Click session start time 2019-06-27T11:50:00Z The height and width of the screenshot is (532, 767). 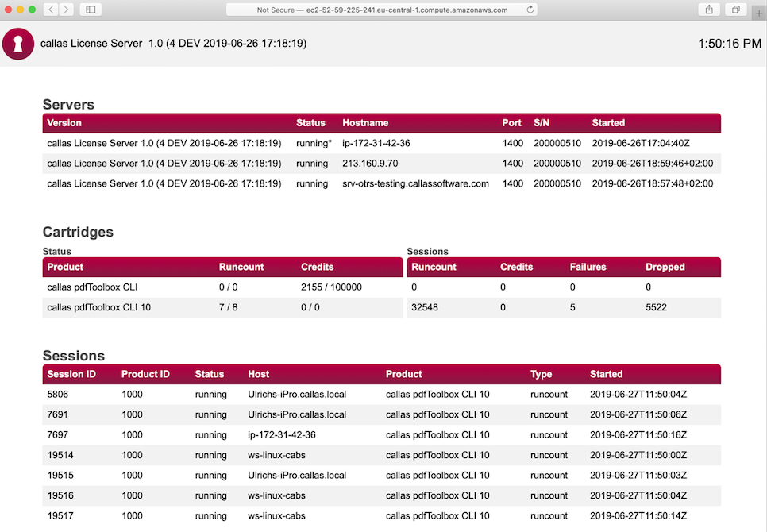(638, 455)
